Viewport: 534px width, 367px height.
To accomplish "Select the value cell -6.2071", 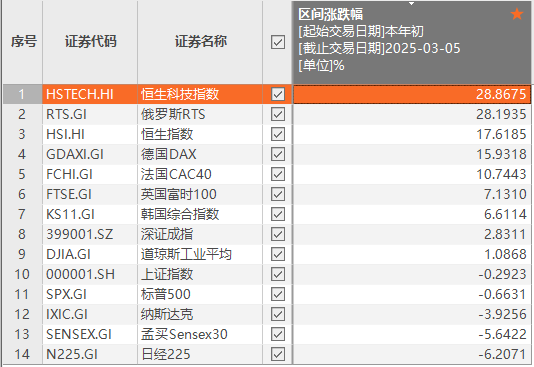I will point(412,354).
